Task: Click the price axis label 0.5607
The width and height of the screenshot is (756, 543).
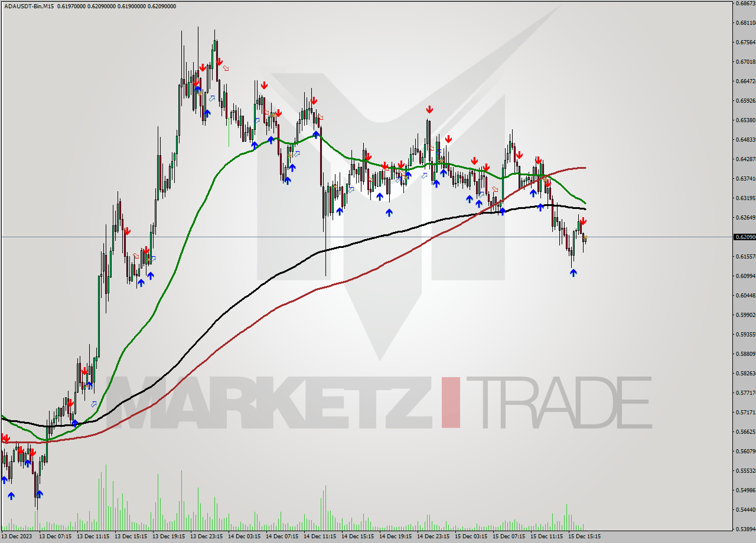Action: pos(746,451)
